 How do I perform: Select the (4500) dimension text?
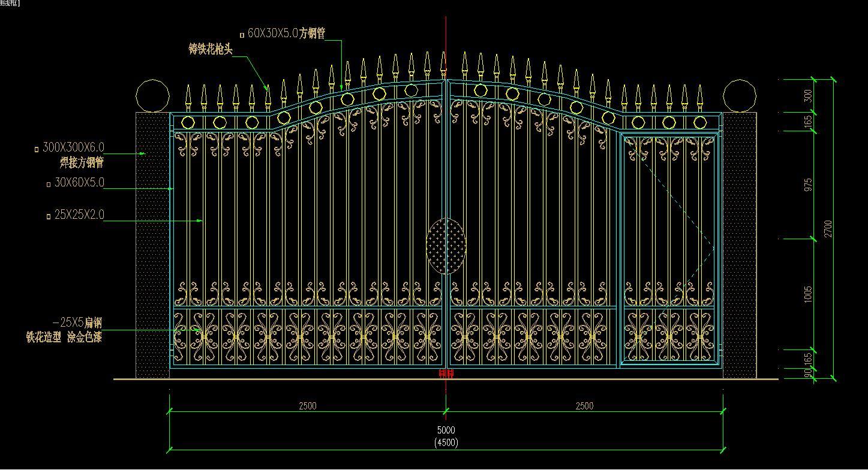point(446,443)
